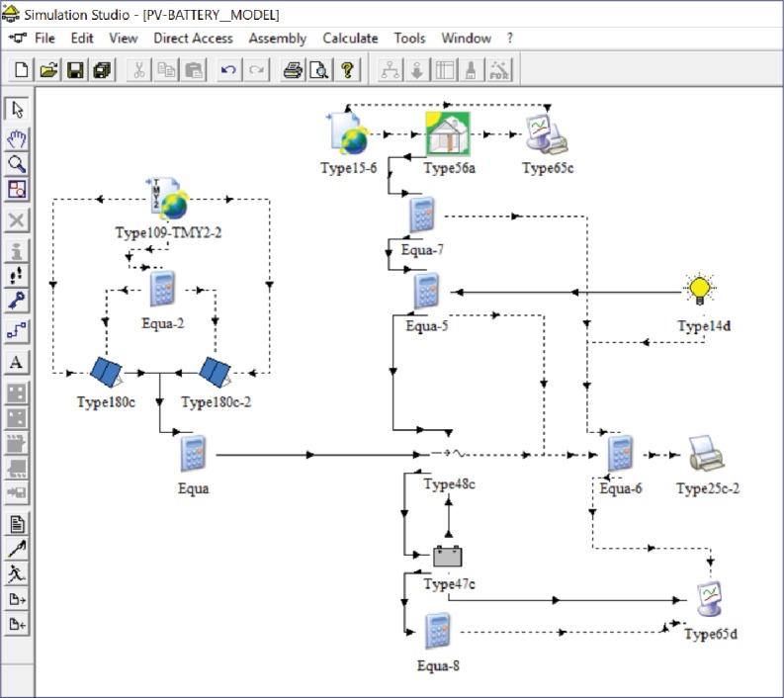Click the Save All toolbar icon

[x=103, y=70]
